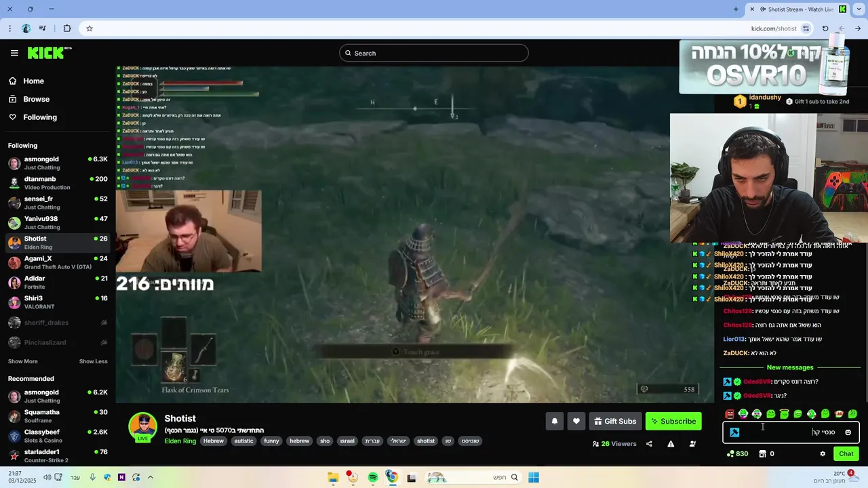The height and width of the screenshot is (488, 868).
Task: Expand the system tray hidden icons chevron
Action: point(151,477)
